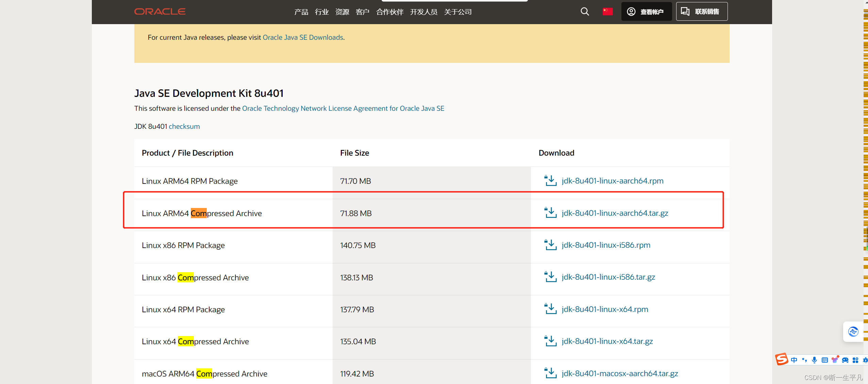
Task: Click the China flag country selector
Action: pyautogui.click(x=607, y=12)
